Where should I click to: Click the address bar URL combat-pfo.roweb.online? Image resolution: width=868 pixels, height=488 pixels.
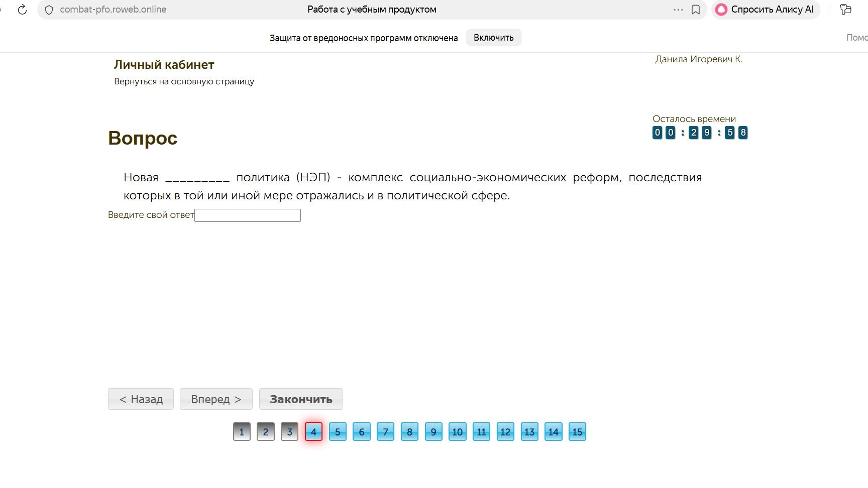tap(113, 10)
